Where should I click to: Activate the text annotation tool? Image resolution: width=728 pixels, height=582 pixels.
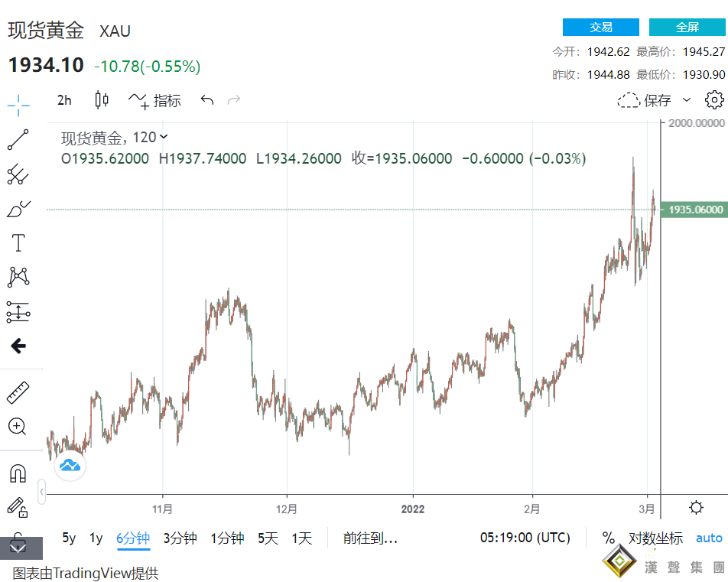pyautogui.click(x=18, y=243)
